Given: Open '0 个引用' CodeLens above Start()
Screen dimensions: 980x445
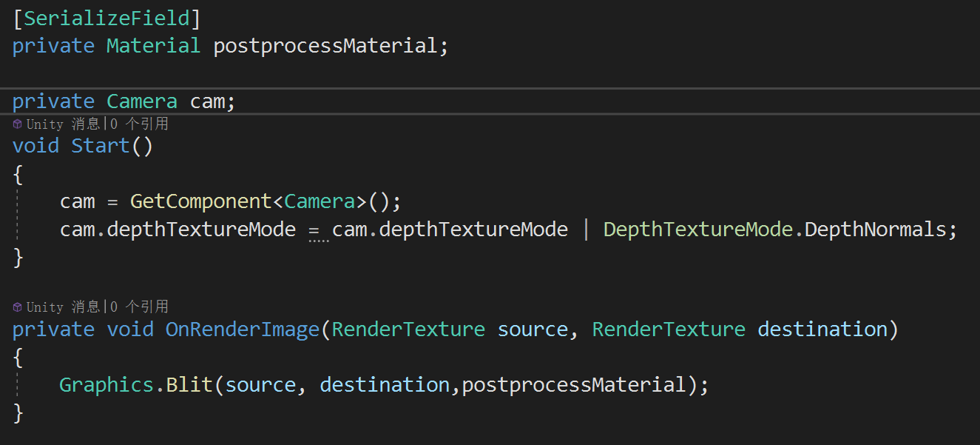Looking at the screenshot, I should click(138, 124).
